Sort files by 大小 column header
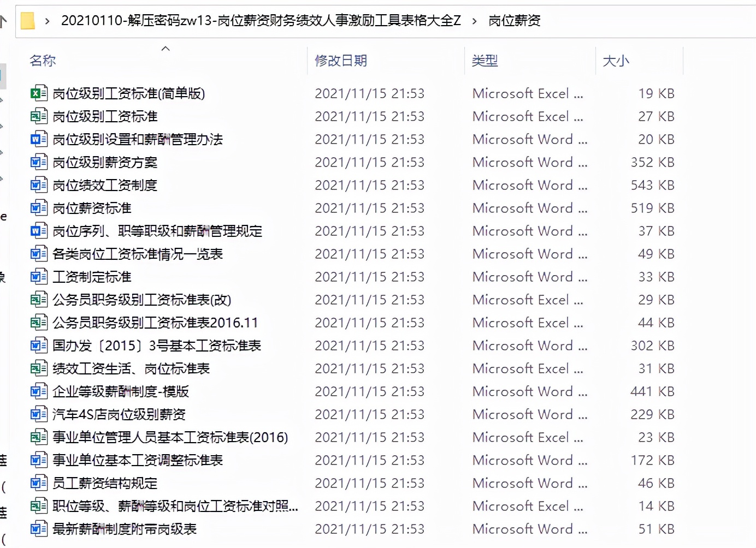 click(x=616, y=61)
